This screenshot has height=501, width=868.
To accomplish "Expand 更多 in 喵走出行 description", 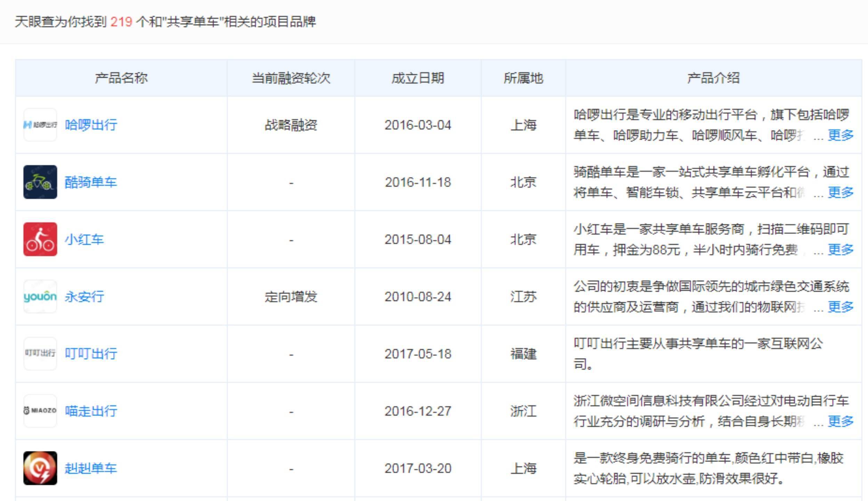I will 841,421.
